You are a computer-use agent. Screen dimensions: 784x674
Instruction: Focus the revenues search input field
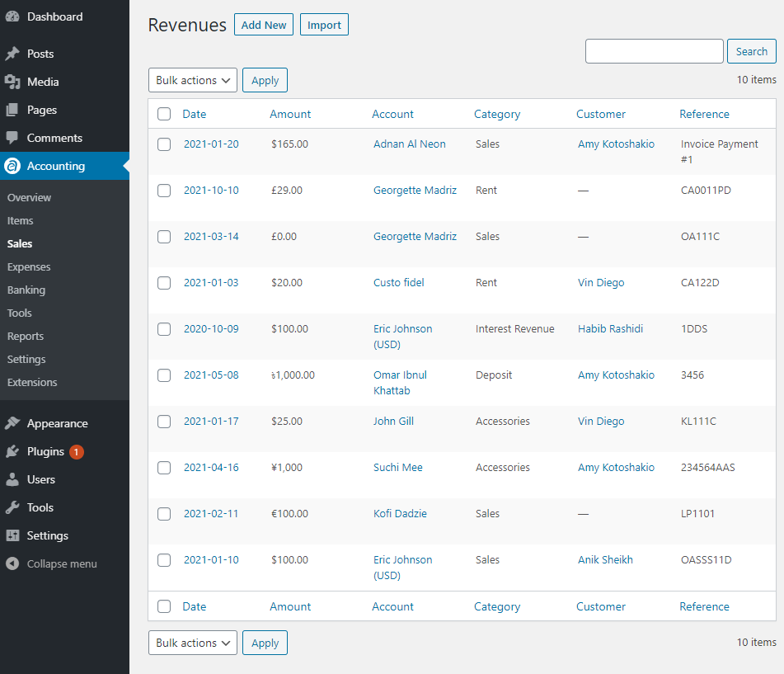click(x=654, y=51)
